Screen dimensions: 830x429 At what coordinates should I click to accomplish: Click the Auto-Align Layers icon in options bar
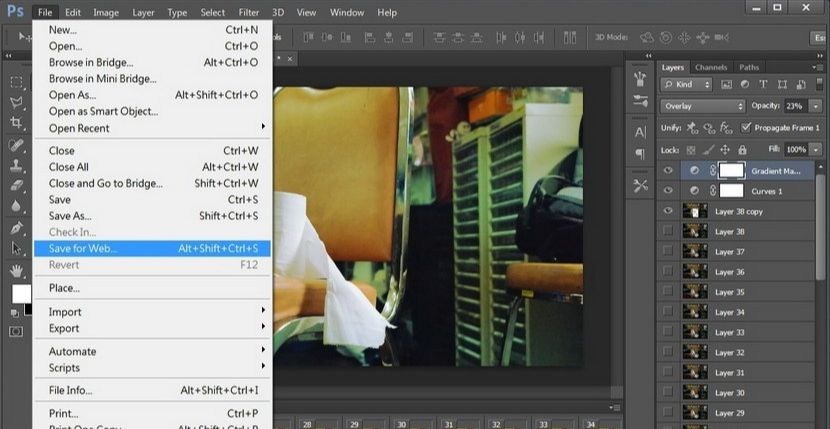tap(570, 37)
